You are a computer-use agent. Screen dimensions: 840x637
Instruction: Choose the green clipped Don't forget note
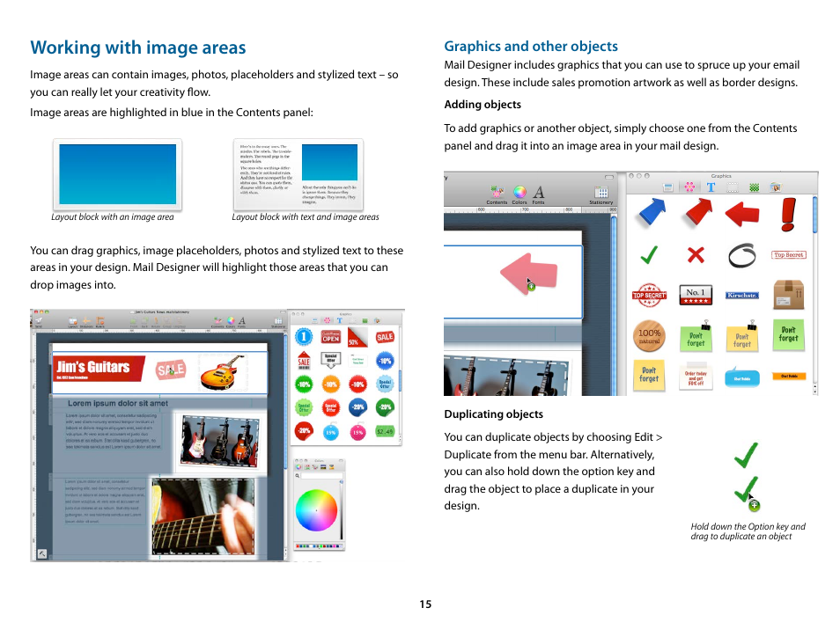(696, 337)
